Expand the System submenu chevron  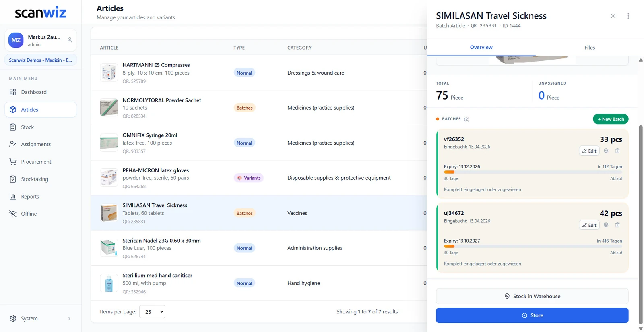coord(69,318)
